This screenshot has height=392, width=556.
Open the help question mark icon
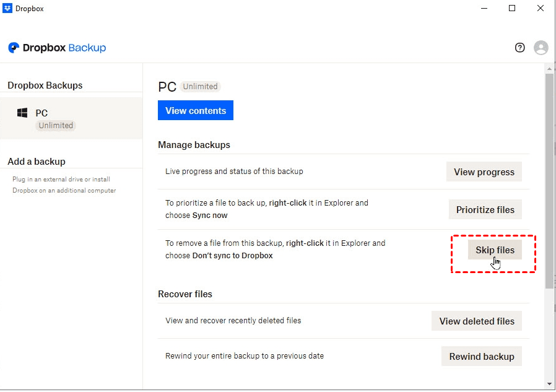click(520, 48)
